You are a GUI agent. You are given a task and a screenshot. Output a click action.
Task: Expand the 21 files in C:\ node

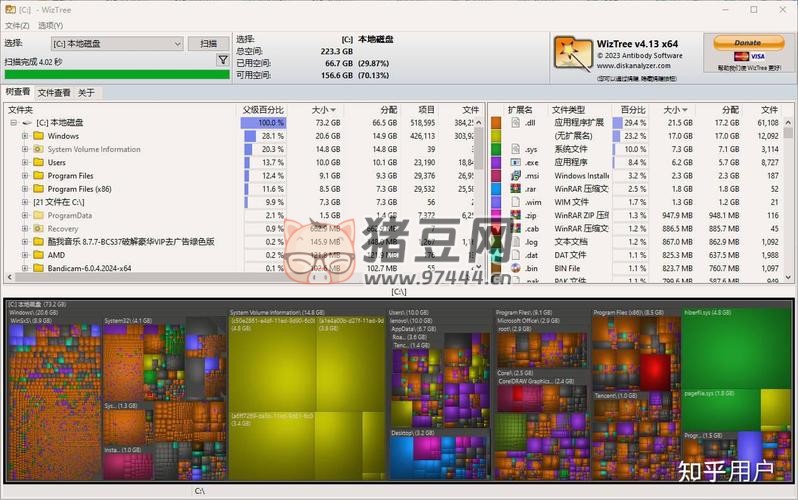[24, 202]
